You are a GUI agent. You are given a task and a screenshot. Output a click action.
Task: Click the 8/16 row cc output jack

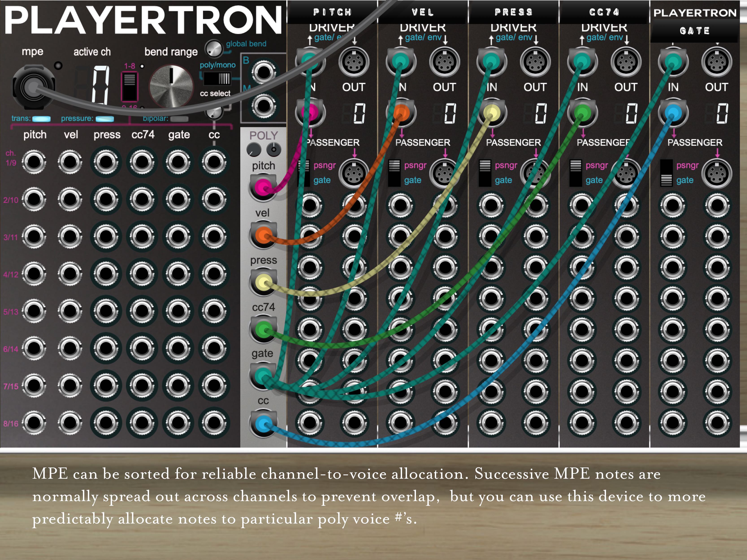click(214, 422)
